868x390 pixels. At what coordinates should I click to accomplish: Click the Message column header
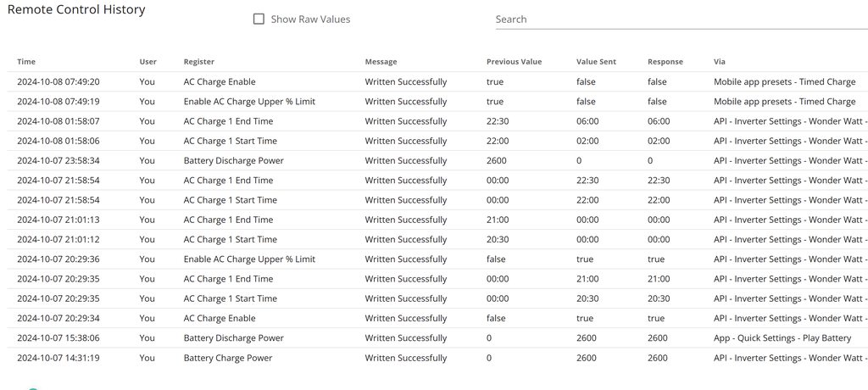click(381, 62)
